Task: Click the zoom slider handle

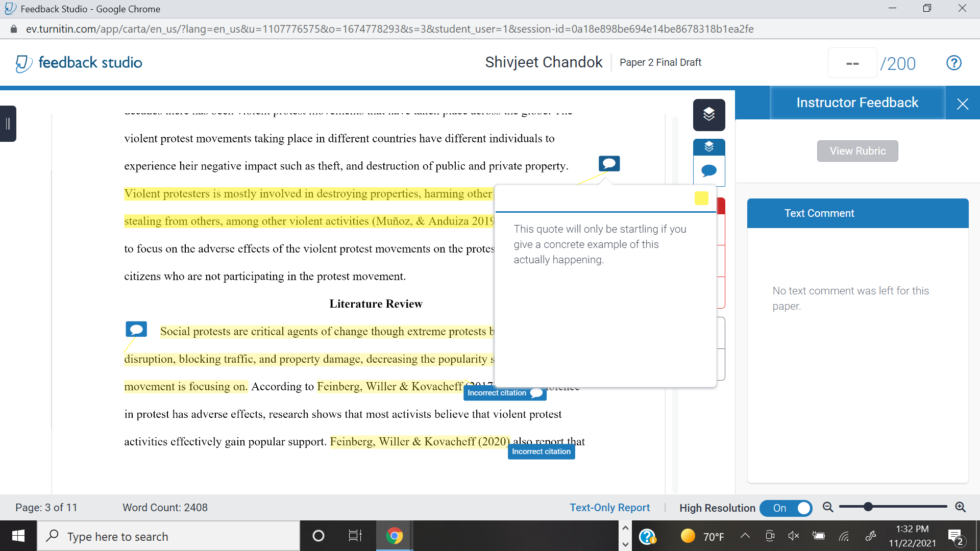Action: (868, 507)
